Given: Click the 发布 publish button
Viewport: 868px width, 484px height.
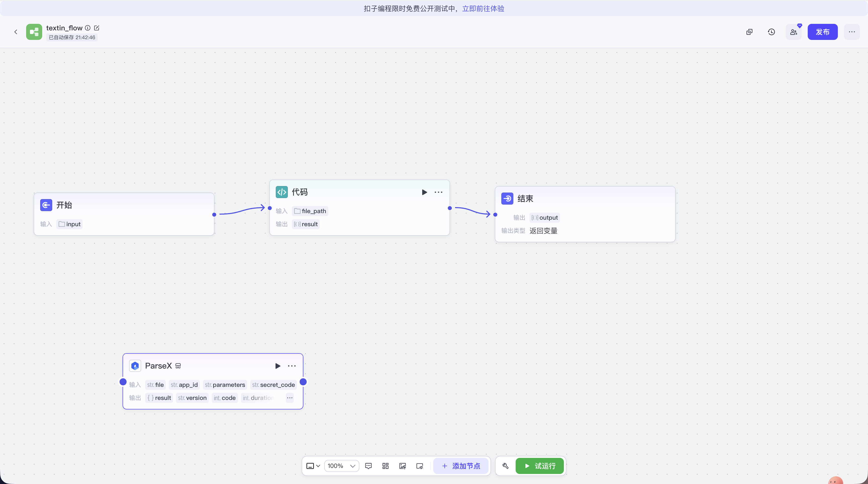Looking at the screenshot, I should [822, 32].
